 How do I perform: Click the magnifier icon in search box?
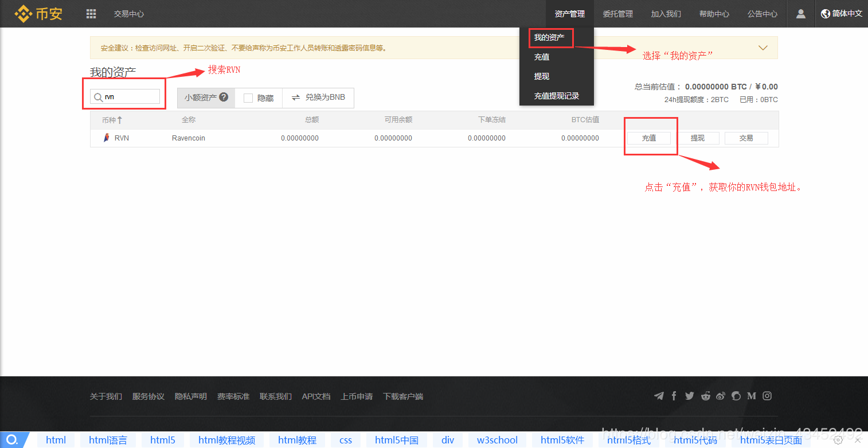point(99,97)
